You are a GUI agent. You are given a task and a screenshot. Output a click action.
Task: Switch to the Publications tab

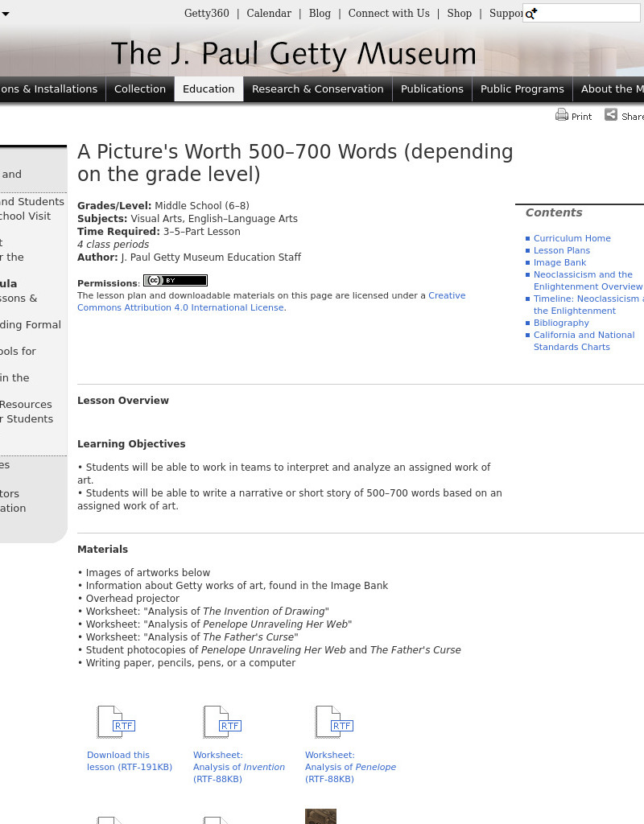point(432,89)
